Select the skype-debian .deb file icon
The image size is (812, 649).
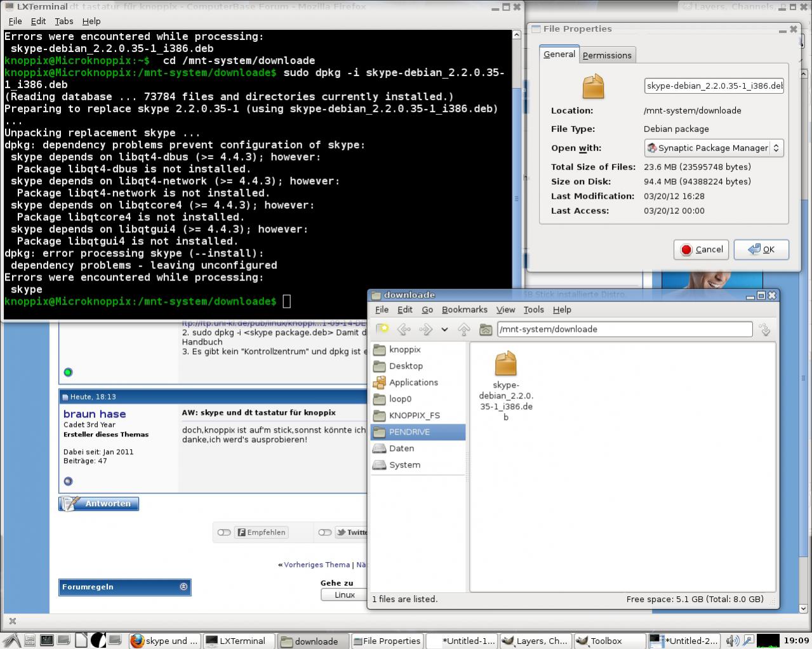coord(506,364)
